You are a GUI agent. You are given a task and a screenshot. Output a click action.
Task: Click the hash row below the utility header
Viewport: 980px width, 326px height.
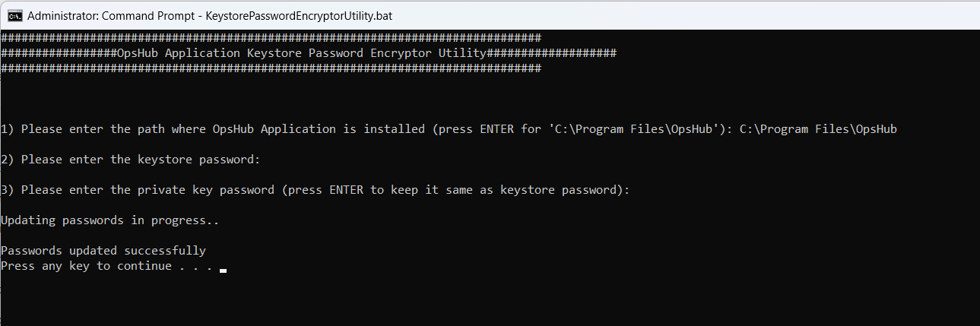click(x=271, y=68)
